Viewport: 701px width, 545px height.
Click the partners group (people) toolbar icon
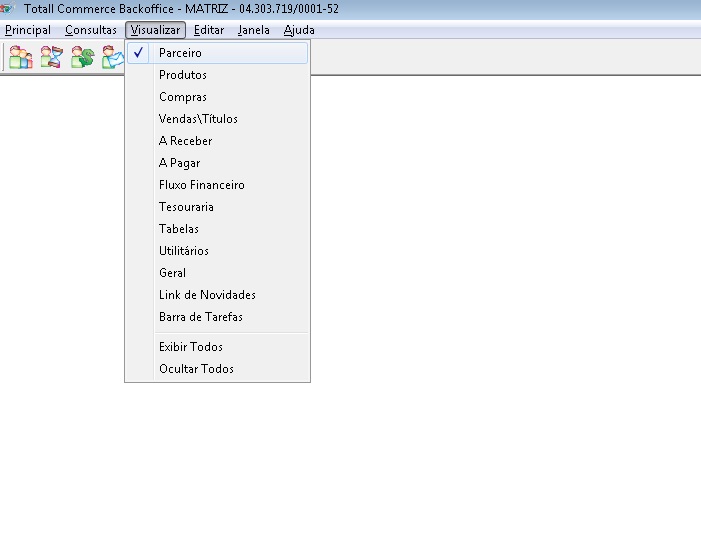click(21, 57)
